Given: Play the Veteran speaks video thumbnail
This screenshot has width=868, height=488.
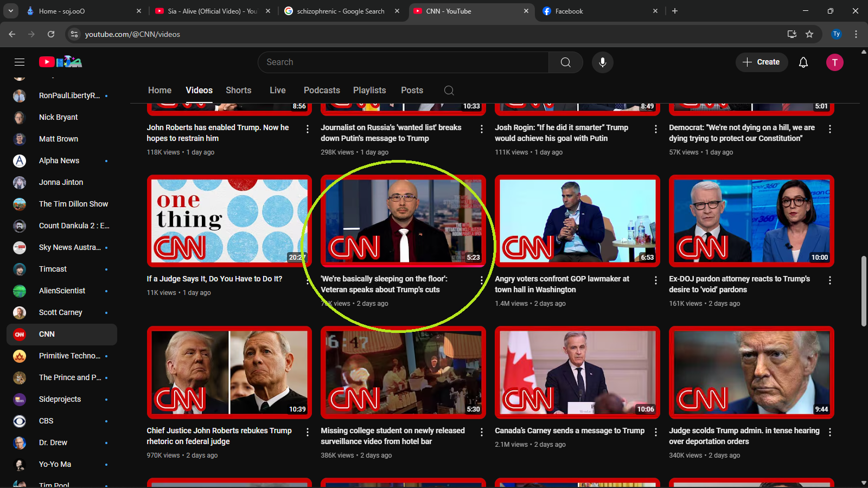Looking at the screenshot, I should (x=403, y=221).
